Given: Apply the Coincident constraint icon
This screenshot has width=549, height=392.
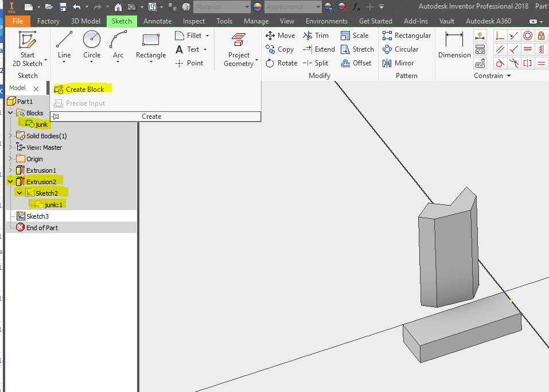Looking at the screenshot, I should coord(500,36).
